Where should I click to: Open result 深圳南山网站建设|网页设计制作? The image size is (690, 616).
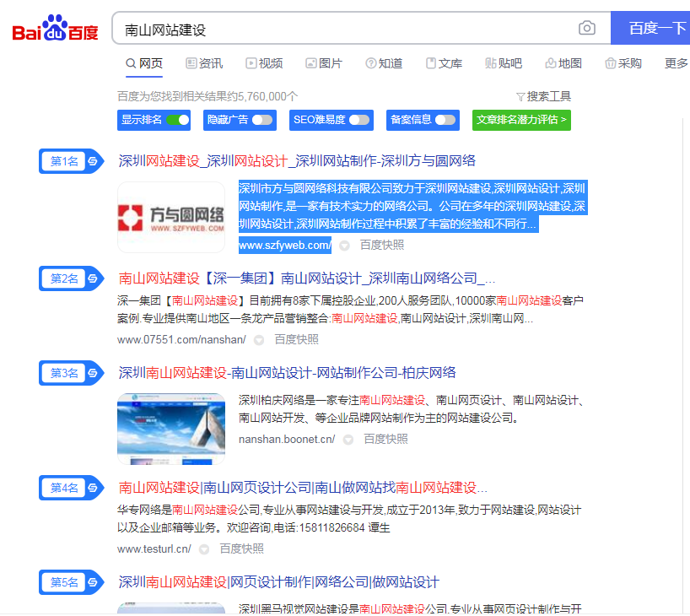pos(278,582)
